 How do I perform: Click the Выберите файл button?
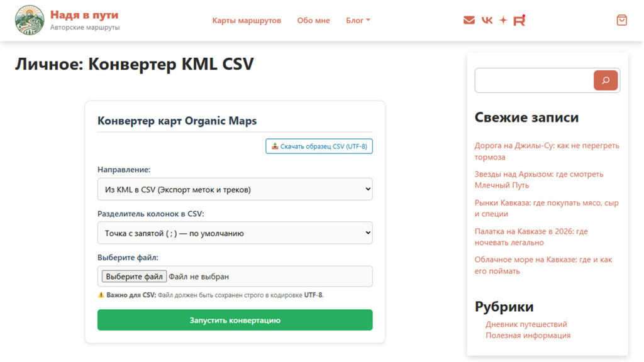(134, 277)
